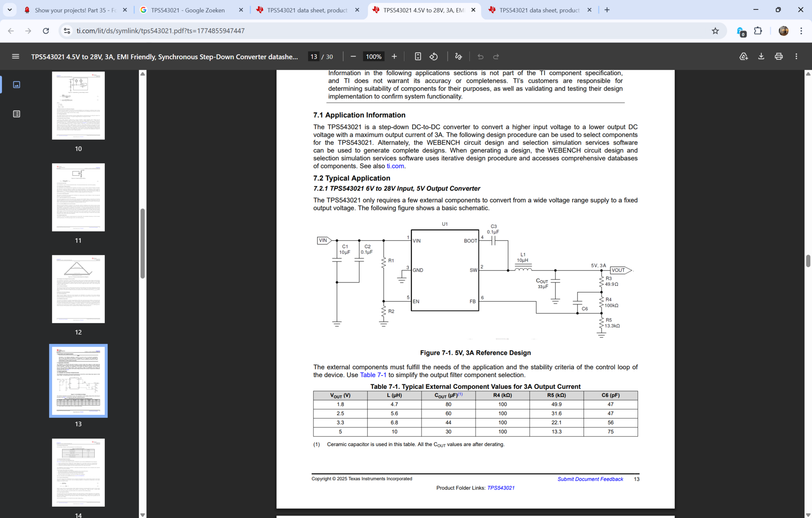The width and height of the screenshot is (812, 518).
Task: View site information icon in the address bar
Action: tap(67, 31)
